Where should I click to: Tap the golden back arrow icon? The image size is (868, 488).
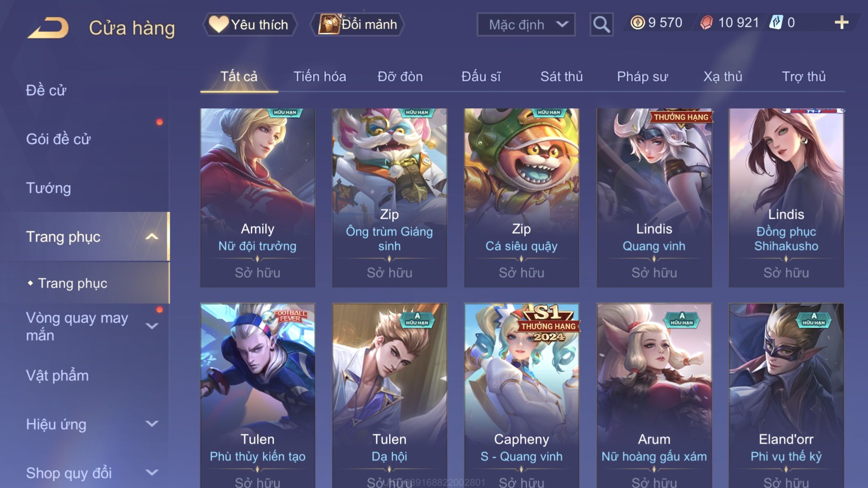point(48,28)
